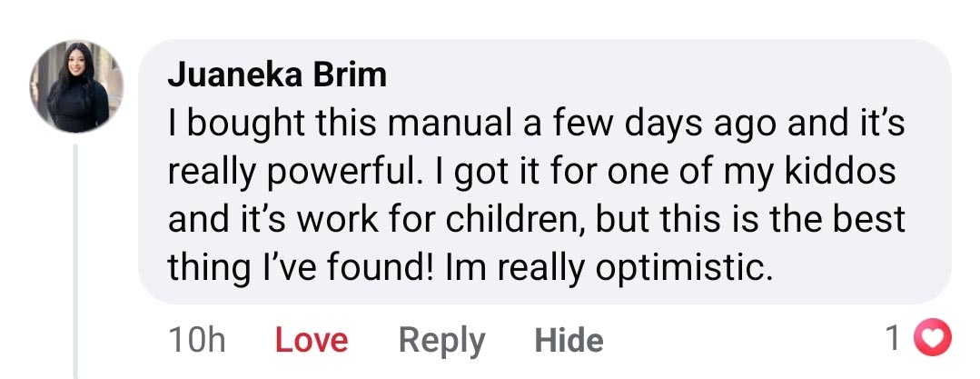Open the 10h comment timestamp
Image resolution: width=980 pixels, height=379 pixels.
pos(197,341)
